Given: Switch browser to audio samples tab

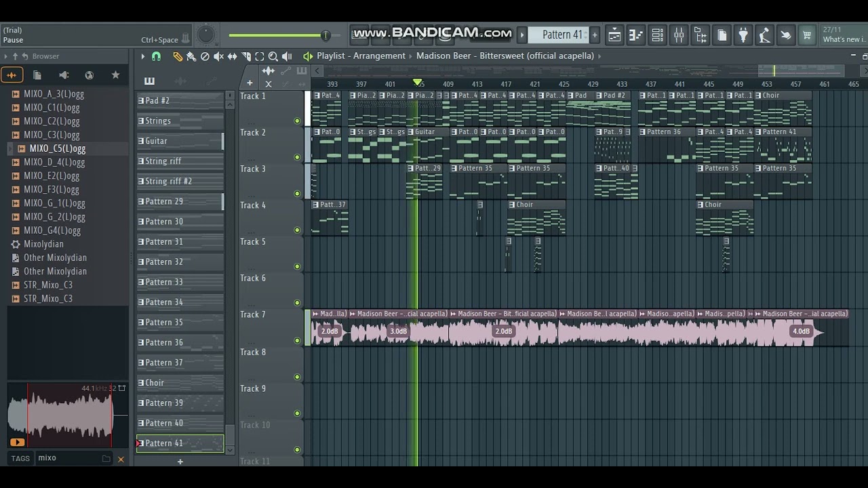Looking at the screenshot, I should 12,75.
